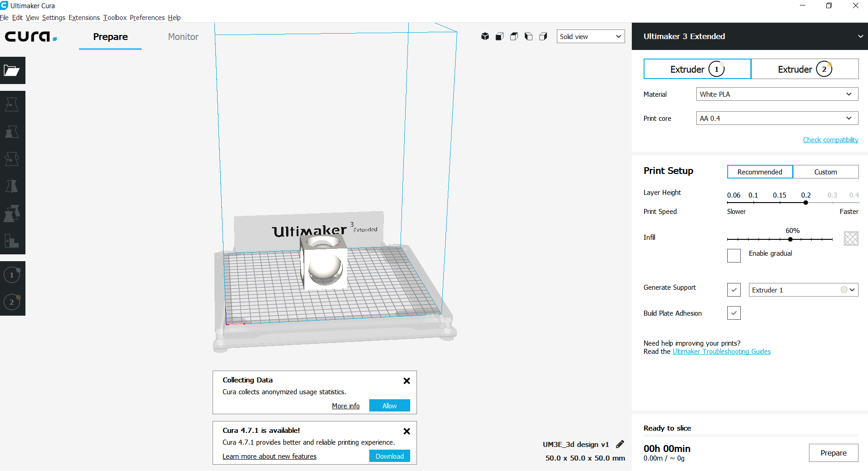
Task: Click the Infill percentage slider handle
Action: [x=790, y=239]
